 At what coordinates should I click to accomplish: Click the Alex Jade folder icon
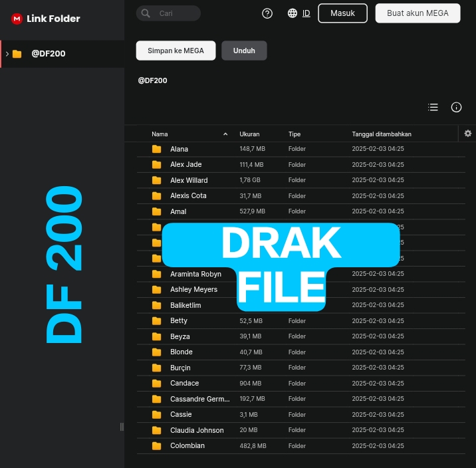(x=157, y=164)
